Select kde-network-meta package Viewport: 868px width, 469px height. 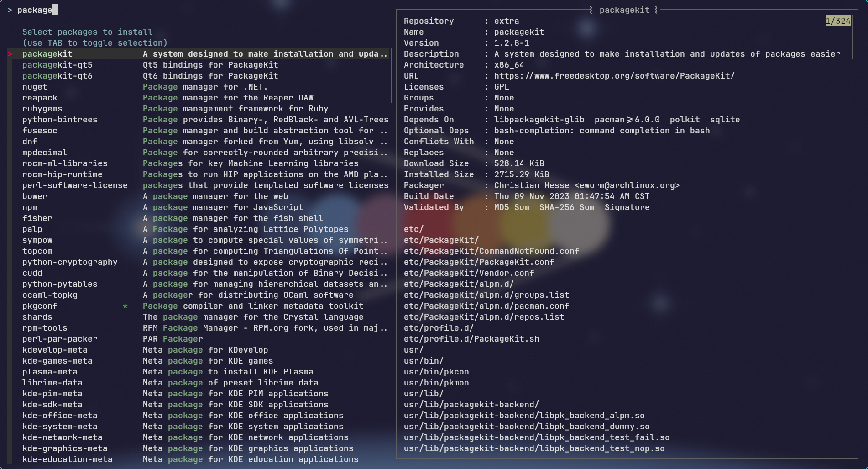tap(198, 437)
